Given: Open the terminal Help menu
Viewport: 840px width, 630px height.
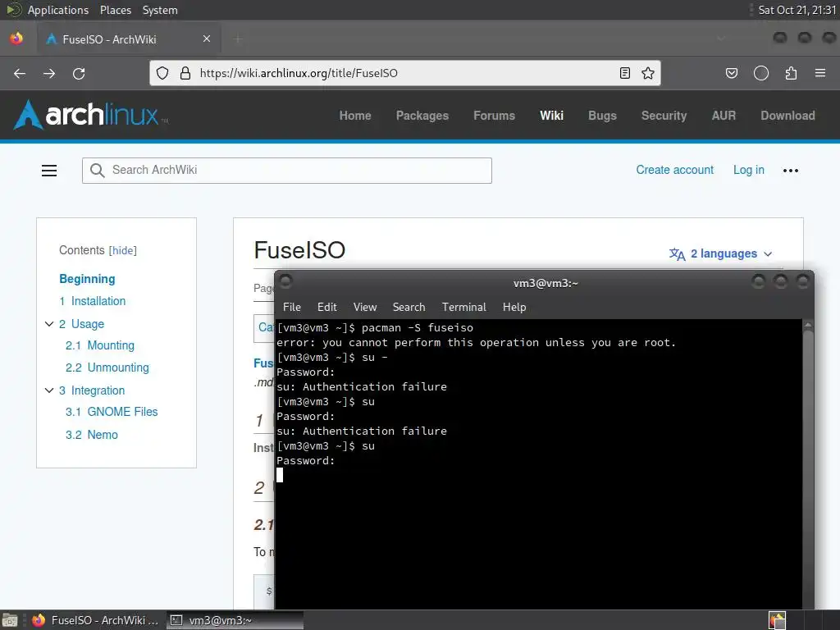Looking at the screenshot, I should pyautogui.click(x=514, y=307).
